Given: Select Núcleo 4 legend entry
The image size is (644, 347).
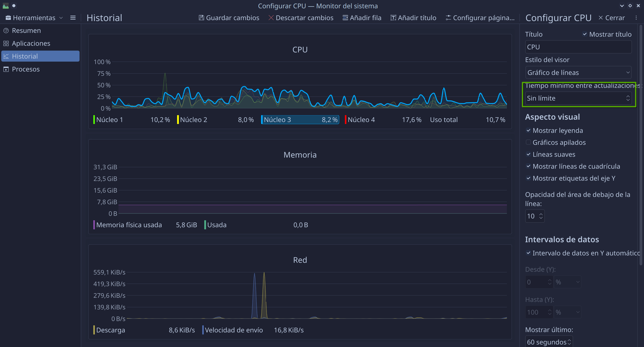Looking at the screenshot, I should coord(361,120).
